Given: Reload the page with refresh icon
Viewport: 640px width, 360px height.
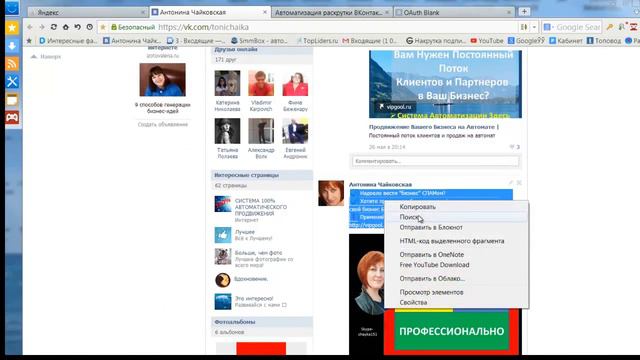Looking at the screenshot, I should (53, 27).
